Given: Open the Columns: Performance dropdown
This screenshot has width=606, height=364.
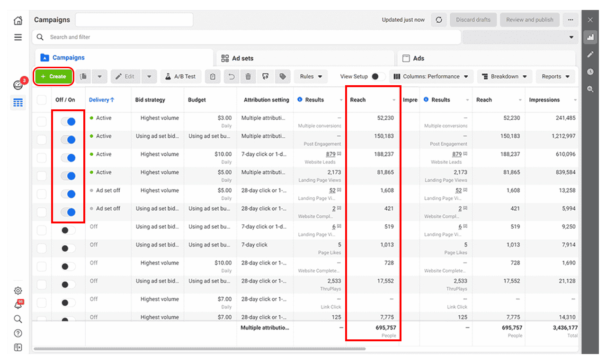Looking at the screenshot, I should pos(431,76).
